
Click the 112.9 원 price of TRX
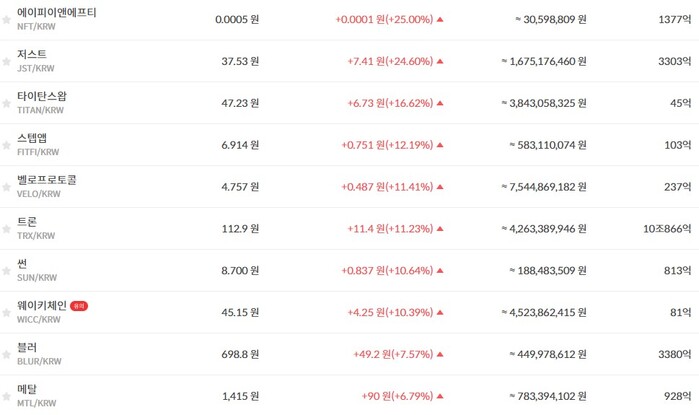[x=239, y=229]
